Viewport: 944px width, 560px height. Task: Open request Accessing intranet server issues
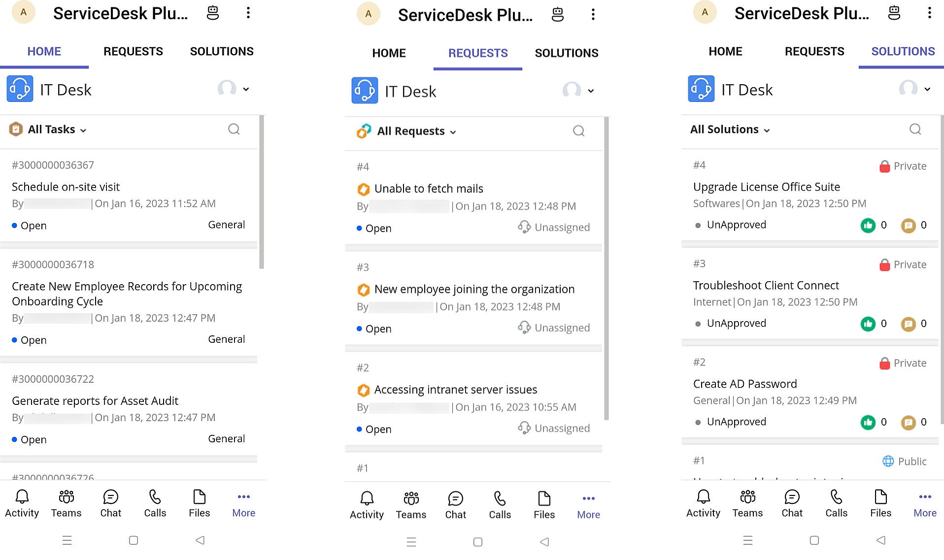point(455,389)
